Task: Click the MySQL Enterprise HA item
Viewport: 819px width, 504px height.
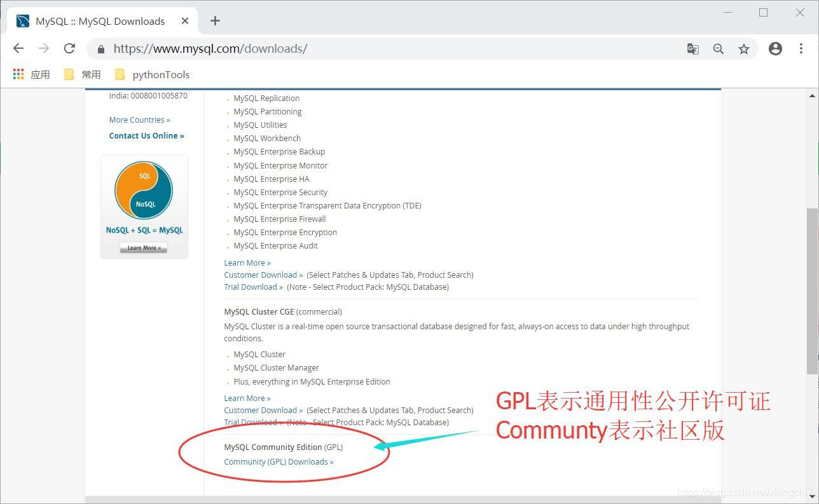Action: coord(272,179)
